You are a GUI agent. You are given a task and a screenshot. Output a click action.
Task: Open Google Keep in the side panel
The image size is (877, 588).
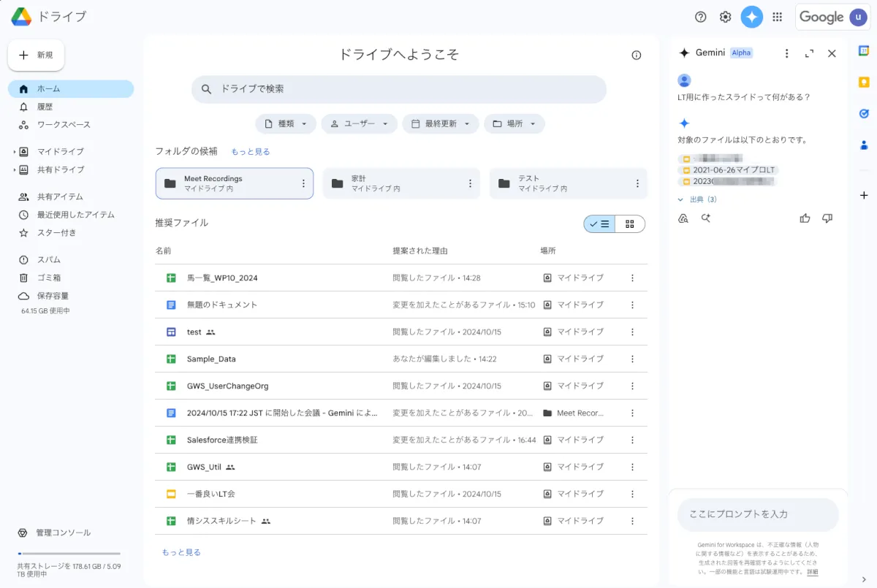[x=864, y=82]
